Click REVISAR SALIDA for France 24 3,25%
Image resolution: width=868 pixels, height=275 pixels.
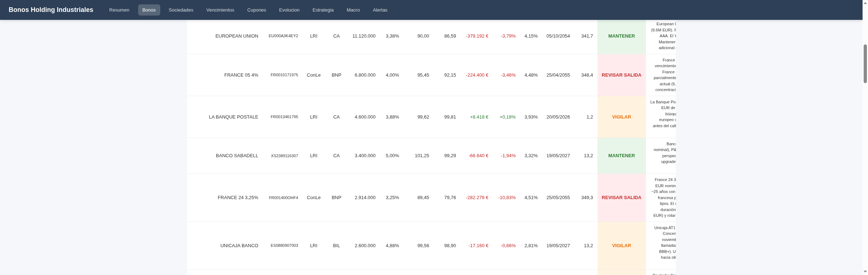[621, 198]
